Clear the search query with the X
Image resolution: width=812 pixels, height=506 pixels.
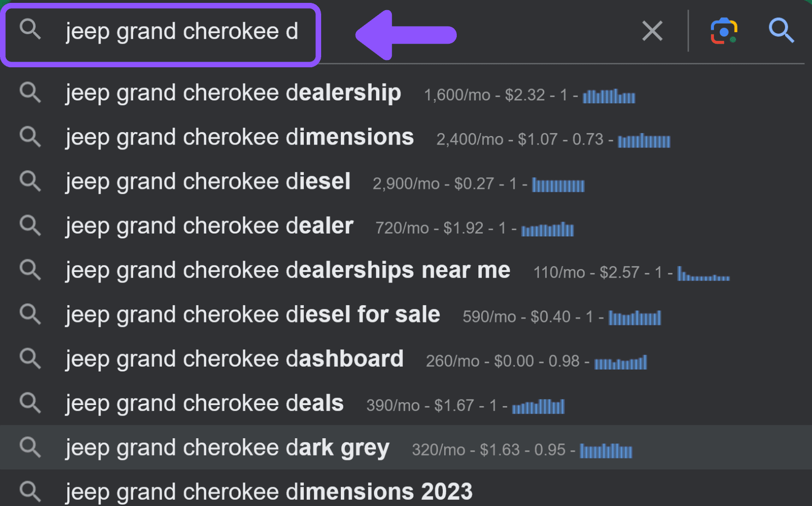point(652,31)
